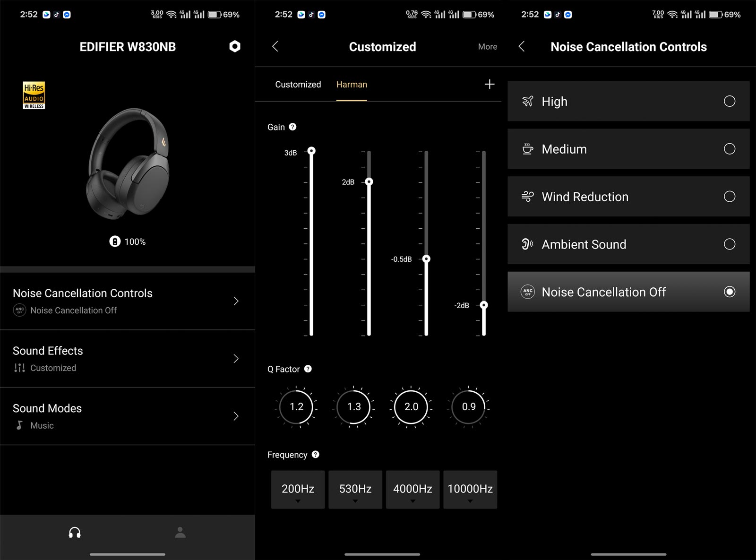Tap the Medium mode label

click(x=564, y=149)
